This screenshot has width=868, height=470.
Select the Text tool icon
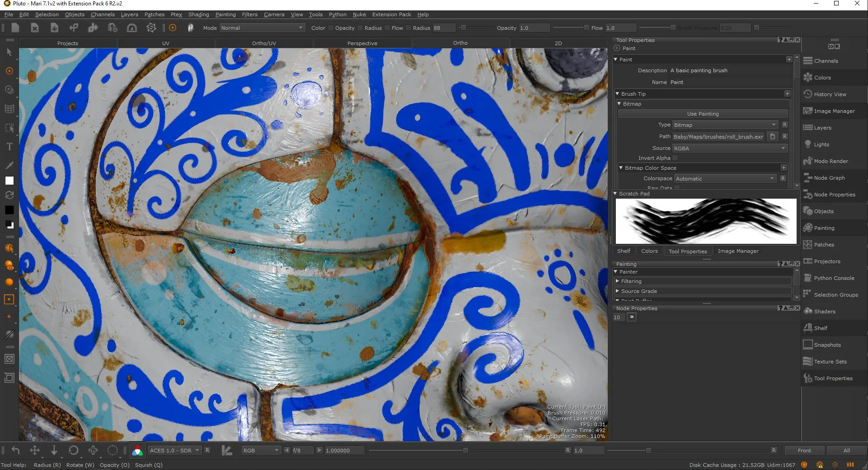[x=9, y=147]
